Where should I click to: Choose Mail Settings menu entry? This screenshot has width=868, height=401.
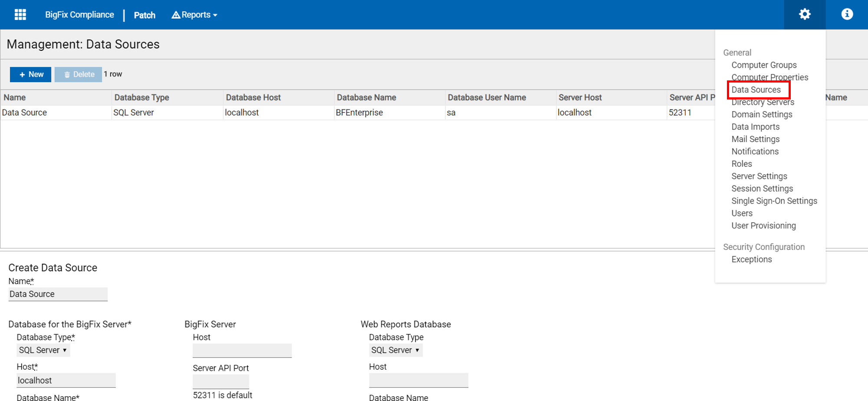[755, 139]
